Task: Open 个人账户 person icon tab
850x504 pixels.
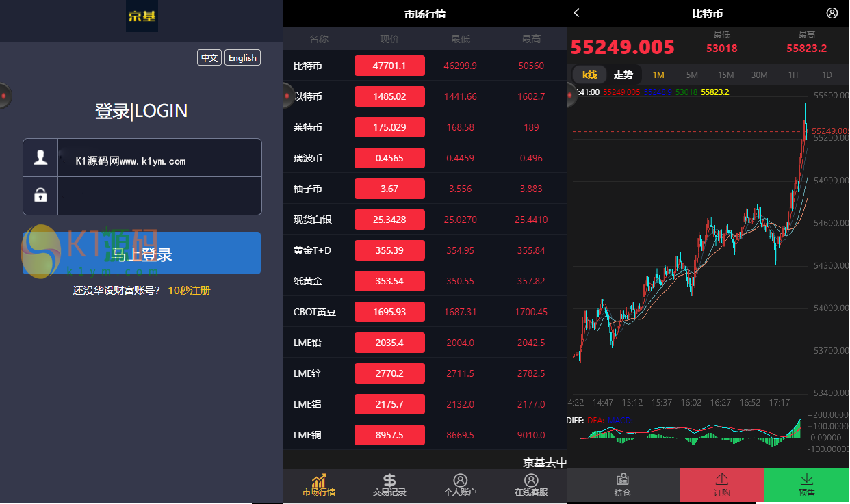Action: 461,480
